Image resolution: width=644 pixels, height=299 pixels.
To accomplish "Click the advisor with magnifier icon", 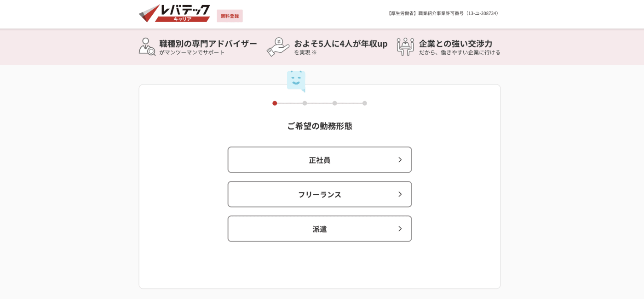I will (x=147, y=47).
